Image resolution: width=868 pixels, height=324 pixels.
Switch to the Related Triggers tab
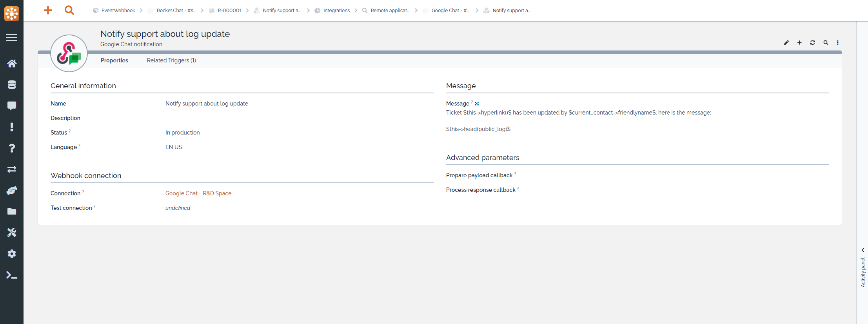coord(171,60)
